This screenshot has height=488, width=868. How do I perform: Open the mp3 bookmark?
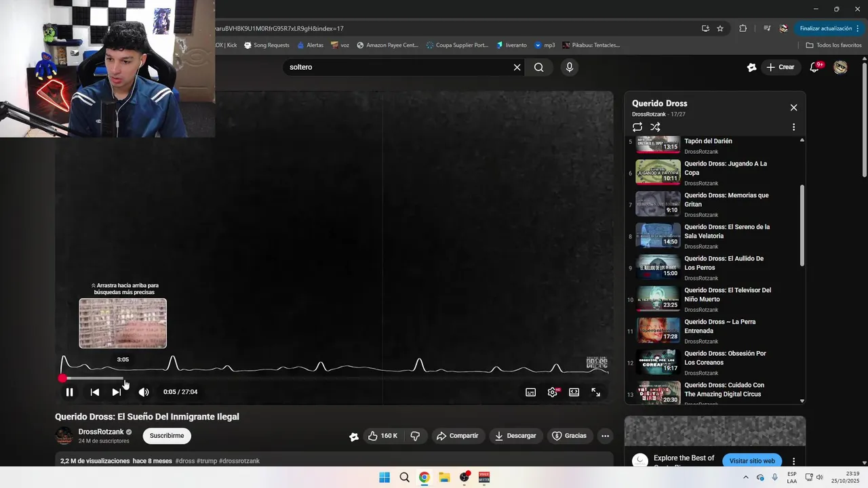click(545, 45)
